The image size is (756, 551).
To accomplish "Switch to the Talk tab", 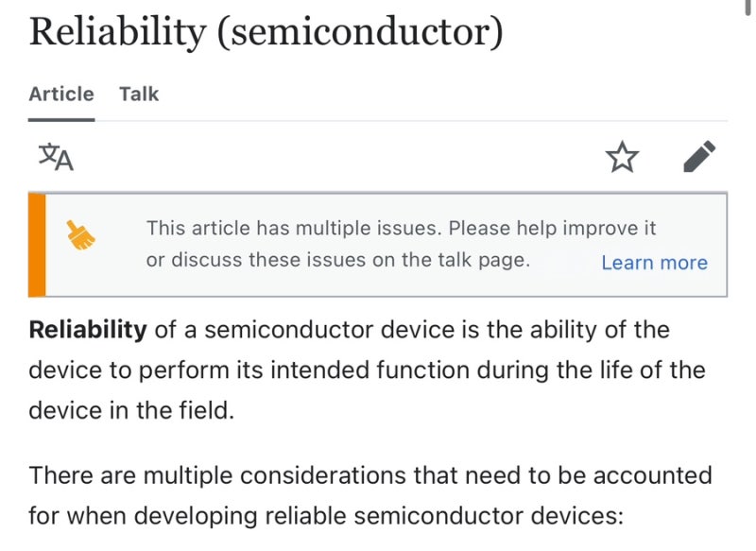I will (x=139, y=94).
